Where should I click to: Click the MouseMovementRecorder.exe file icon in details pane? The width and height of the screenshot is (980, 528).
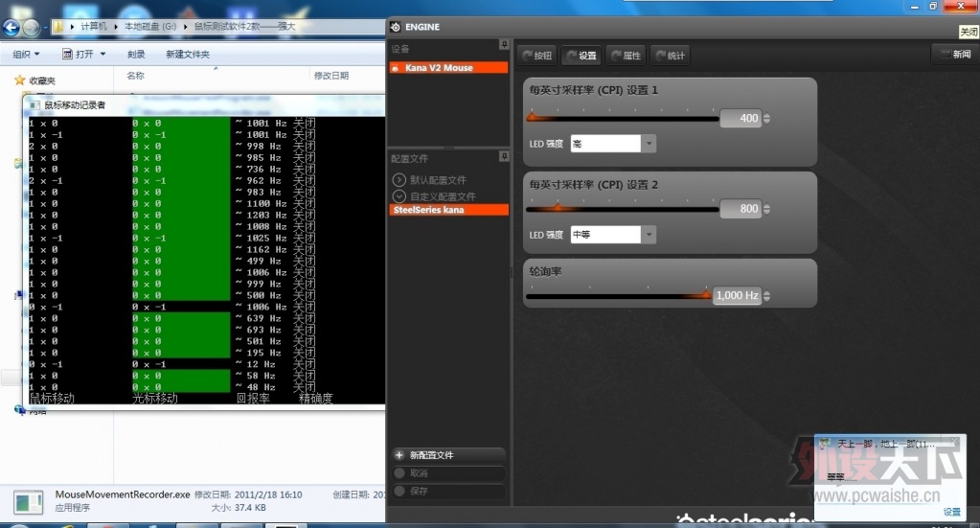(x=28, y=501)
